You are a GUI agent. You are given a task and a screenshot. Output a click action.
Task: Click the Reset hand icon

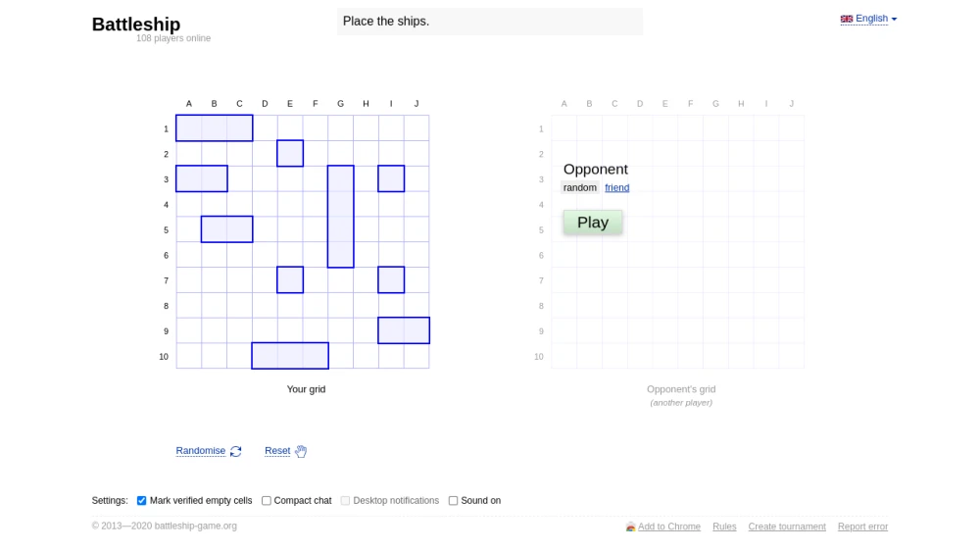coord(301,451)
